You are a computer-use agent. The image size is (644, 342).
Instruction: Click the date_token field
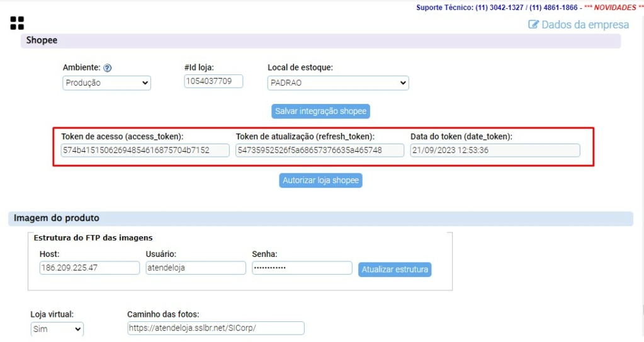point(495,150)
